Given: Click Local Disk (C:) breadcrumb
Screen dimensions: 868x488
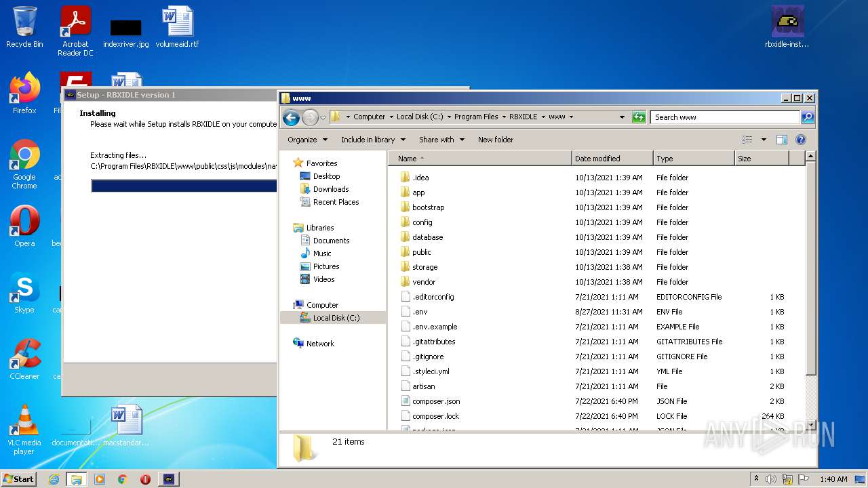Looking at the screenshot, I should tap(420, 117).
